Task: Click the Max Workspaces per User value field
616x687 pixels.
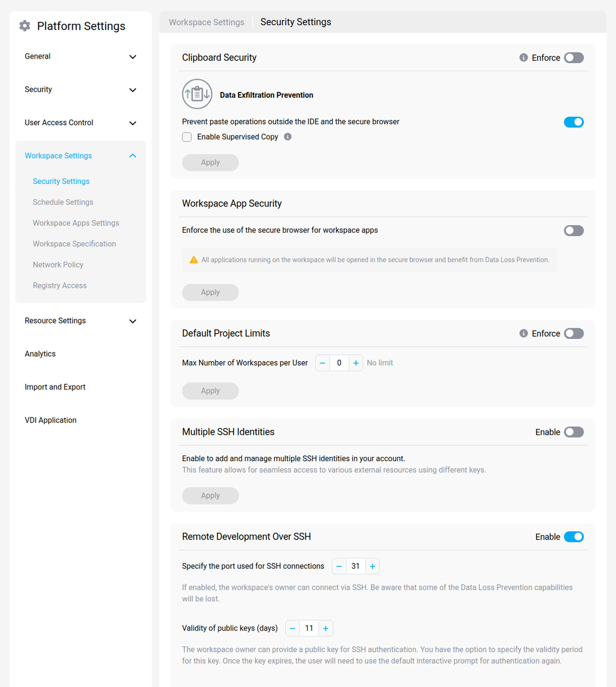Action: click(x=339, y=363)
